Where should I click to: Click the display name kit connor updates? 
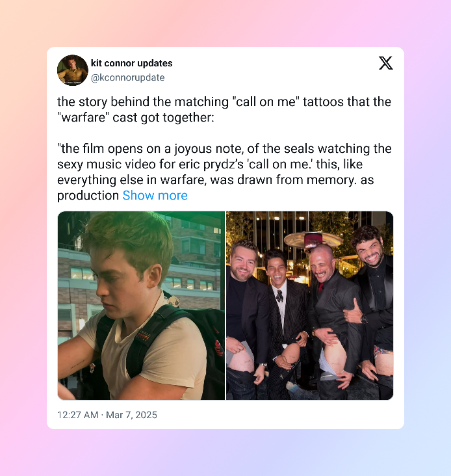[x=132, y=63]
